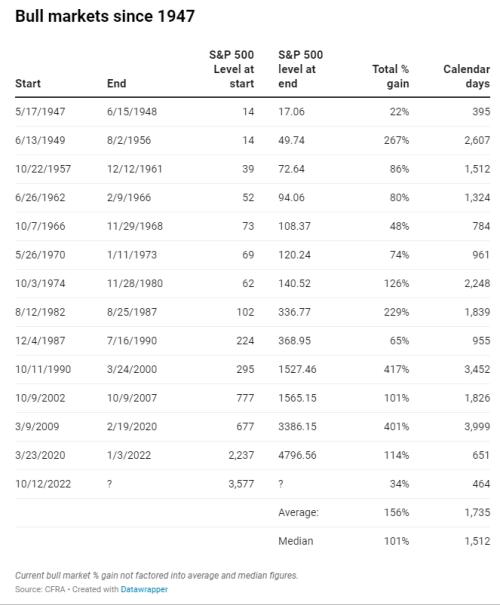Click the 1,735 average days value
500x605 pixels.
coord(477,512)
